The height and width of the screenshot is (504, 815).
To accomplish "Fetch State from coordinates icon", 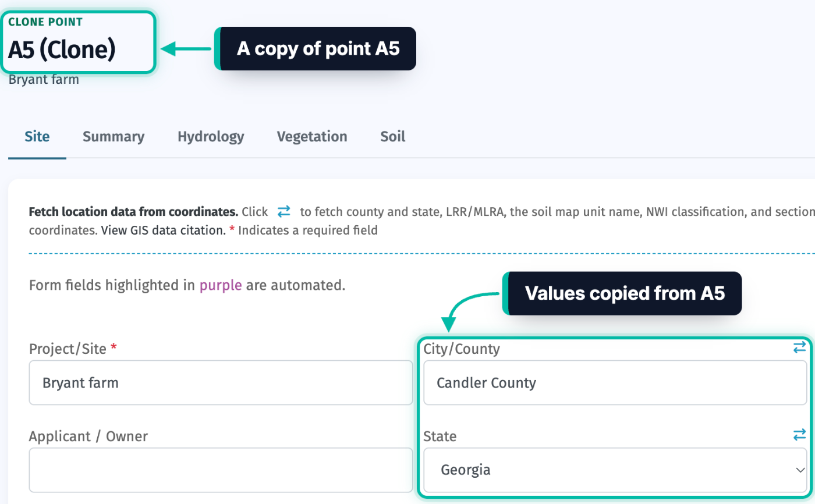I will click(799, 435).
